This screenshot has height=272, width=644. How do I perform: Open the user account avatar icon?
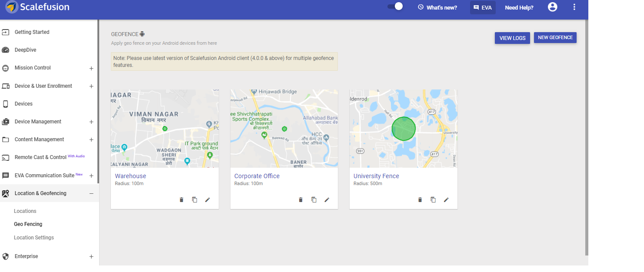[553, 7]
